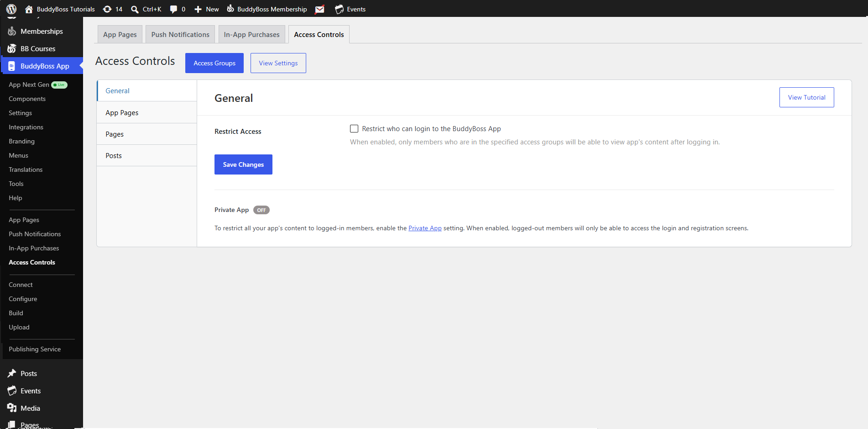
Task: Switch to the App Pages top tab
Action: click(x=120, y=34)
